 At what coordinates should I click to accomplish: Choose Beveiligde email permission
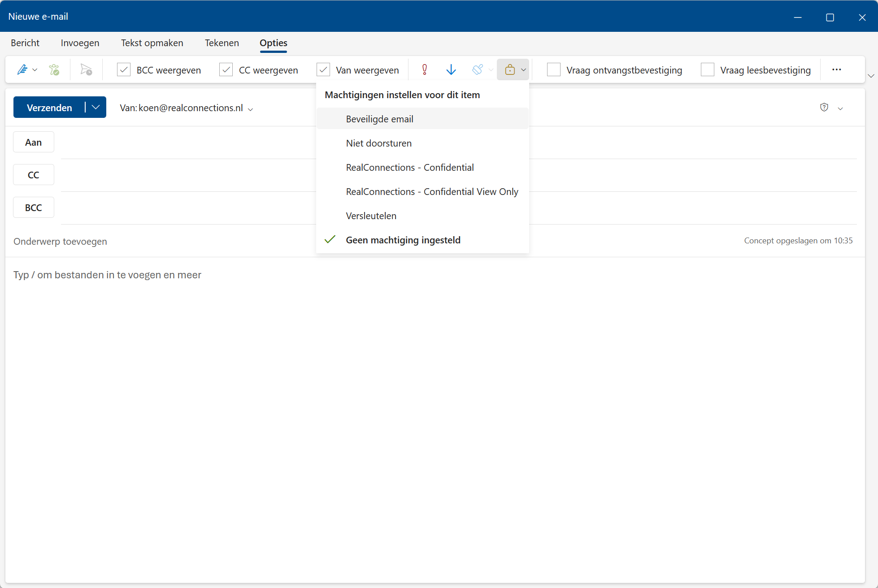click(x=423, y=119)
